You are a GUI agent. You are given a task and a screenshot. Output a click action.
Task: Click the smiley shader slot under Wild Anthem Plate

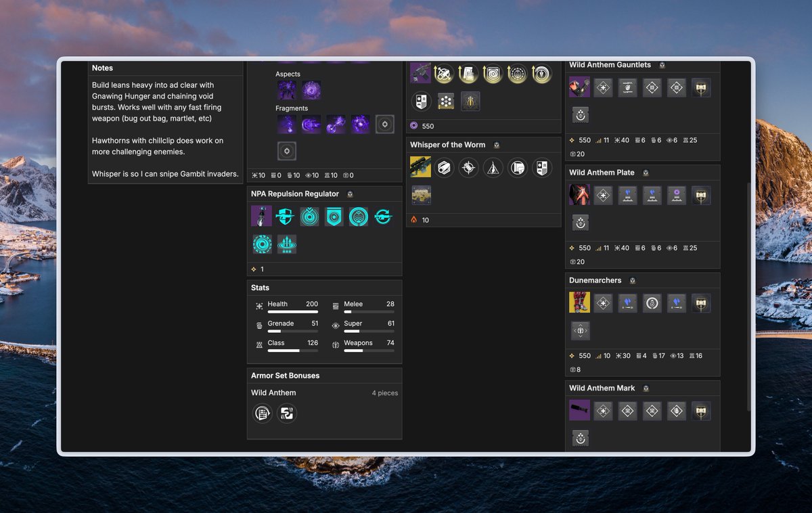click(x=581, y=223)
